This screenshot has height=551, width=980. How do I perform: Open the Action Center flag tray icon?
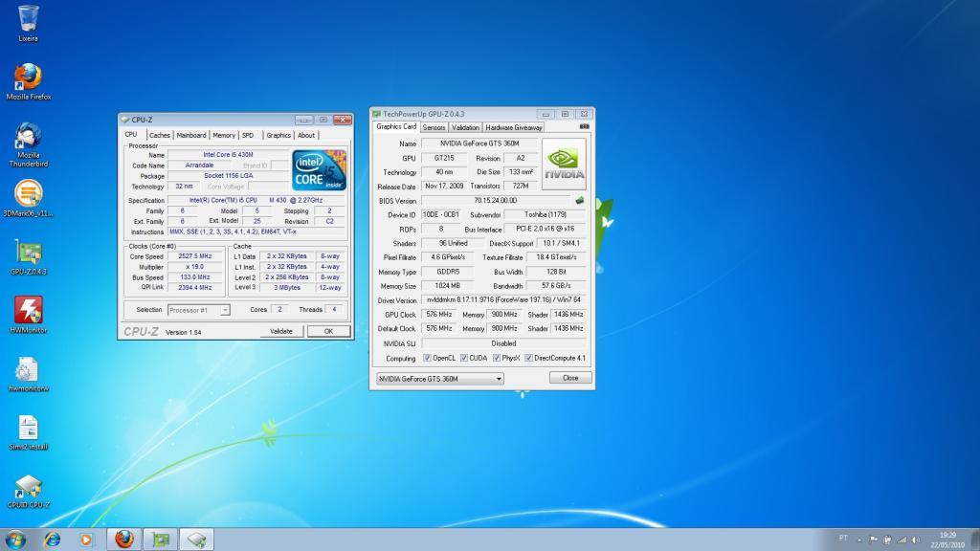click(873, 540)
